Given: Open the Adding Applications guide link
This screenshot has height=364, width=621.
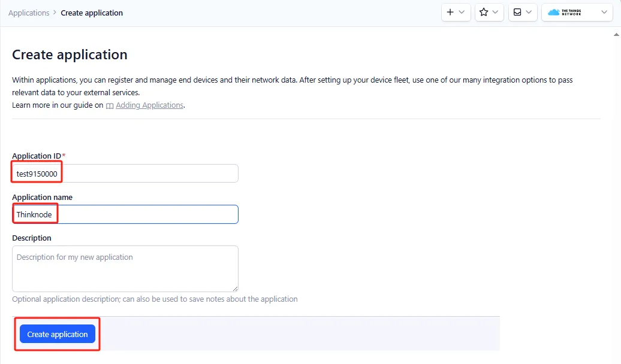Looking at the screenshot, I should (x=149, y=105).
